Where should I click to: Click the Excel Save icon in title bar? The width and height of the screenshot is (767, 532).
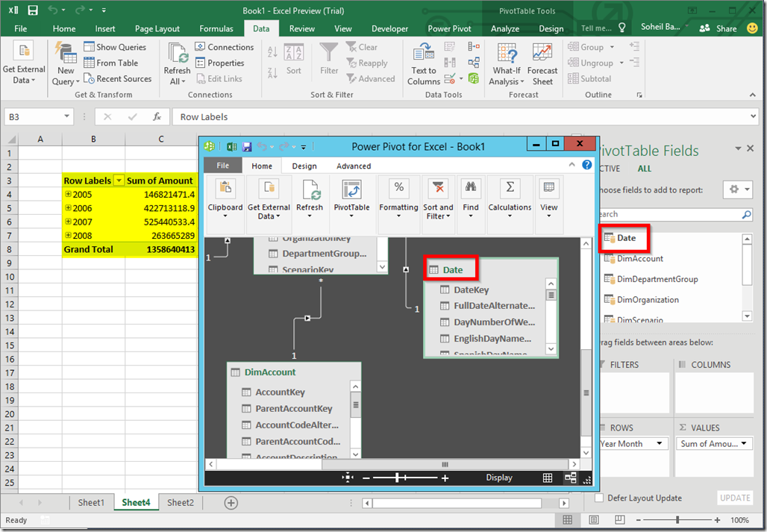point(33,10)
